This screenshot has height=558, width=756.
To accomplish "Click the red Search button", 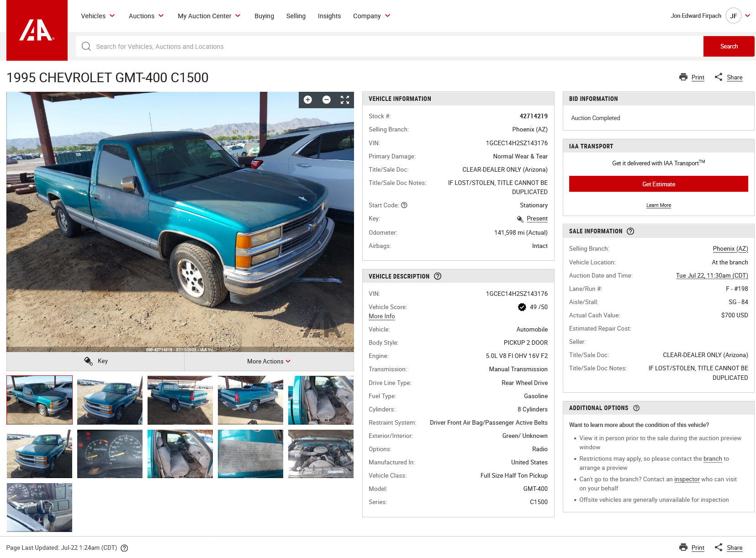I will point(729,46).
